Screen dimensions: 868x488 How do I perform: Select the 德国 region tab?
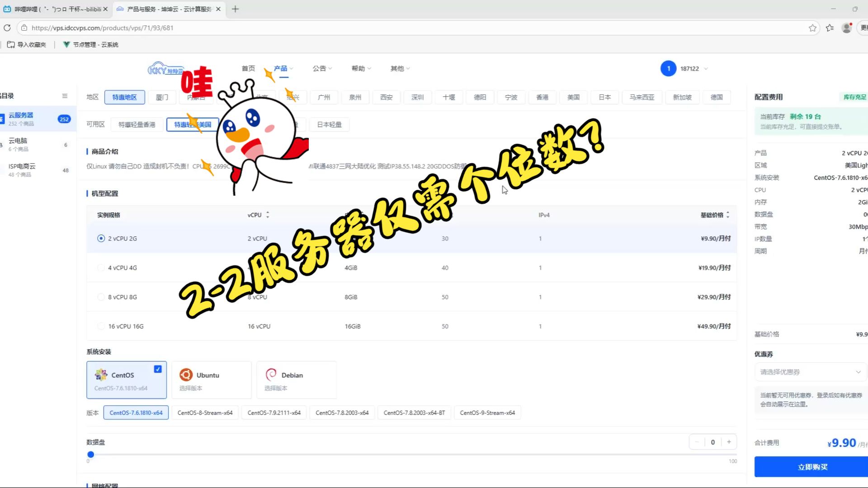click(717, 97)
